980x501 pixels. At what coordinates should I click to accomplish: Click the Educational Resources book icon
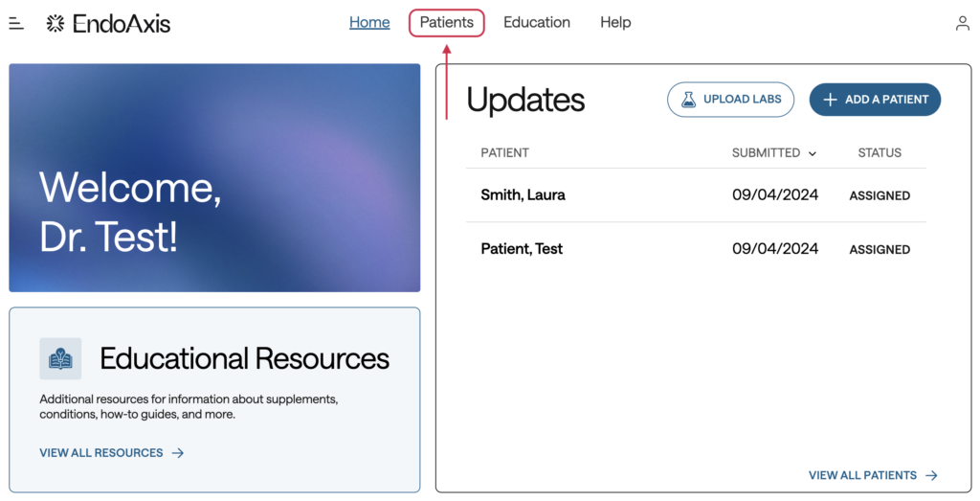click(60, 358)
